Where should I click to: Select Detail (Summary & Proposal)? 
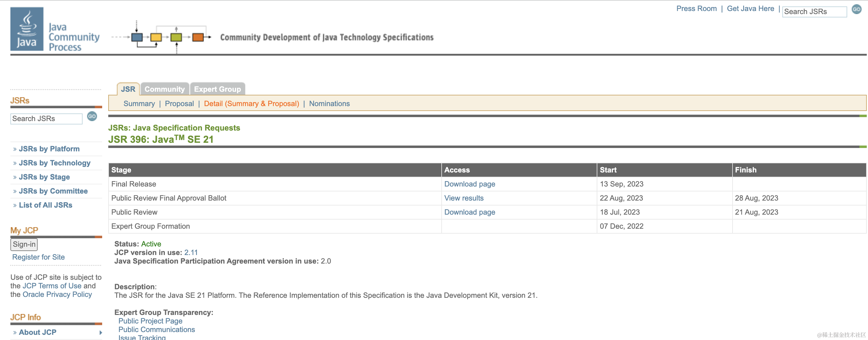251,103
